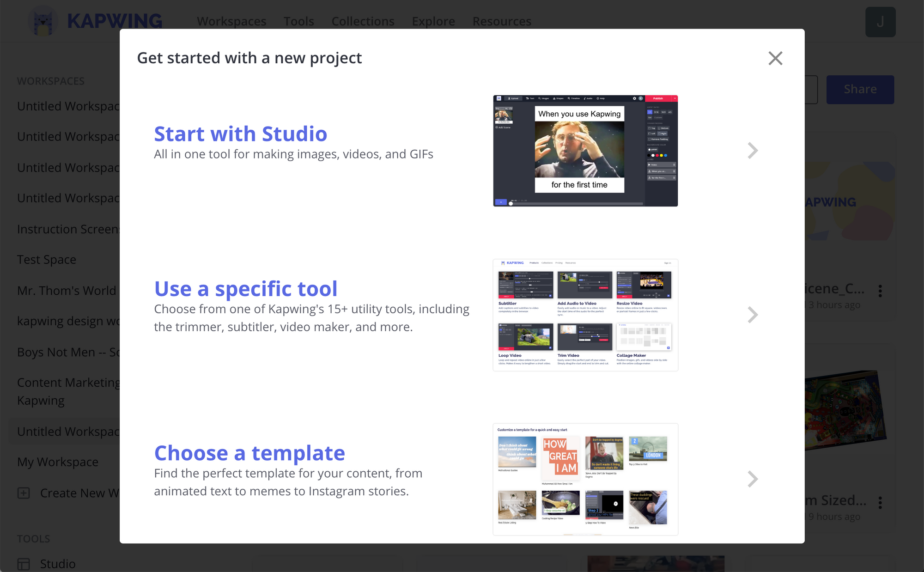Click the Start with Studio heading link
The width and height of the screenshot is (924, 572).
[240, 134]
